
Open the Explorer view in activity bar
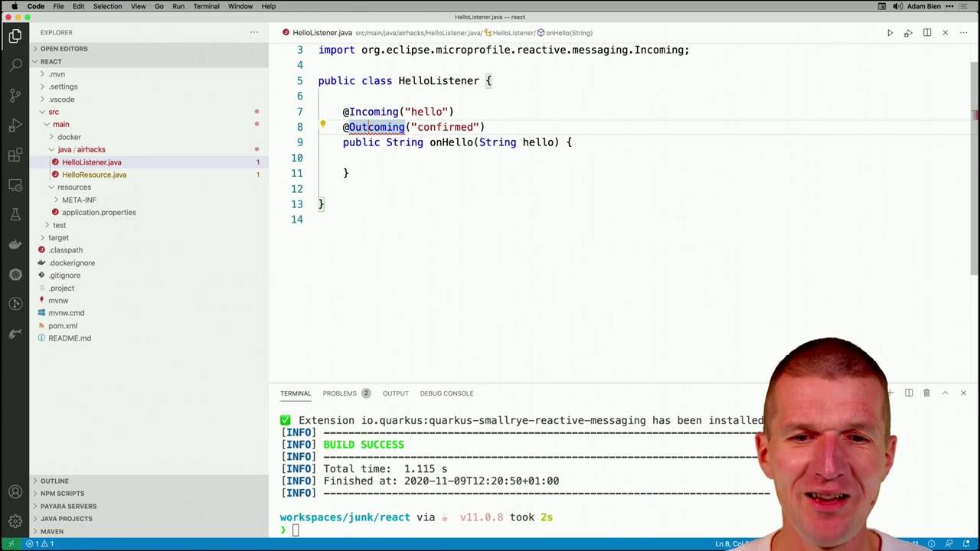(15, 36)
